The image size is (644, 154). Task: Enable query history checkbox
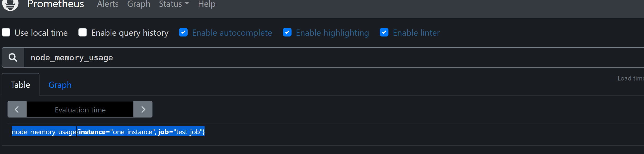tap(83, 32)
